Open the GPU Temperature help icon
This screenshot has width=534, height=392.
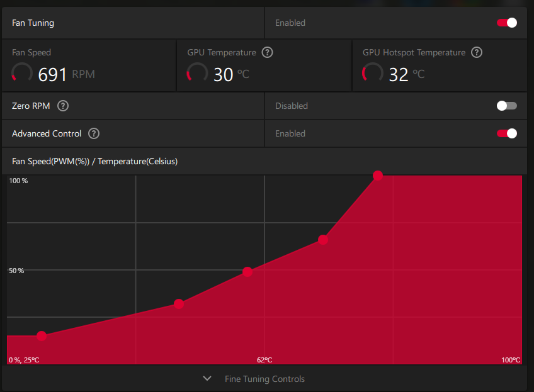click(268, 52)
